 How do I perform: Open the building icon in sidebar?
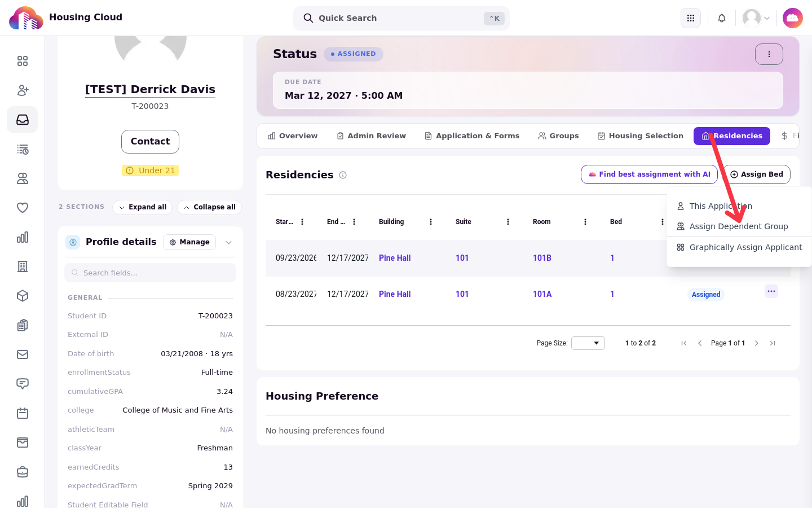pyautogui.click(x=23, y=266)
